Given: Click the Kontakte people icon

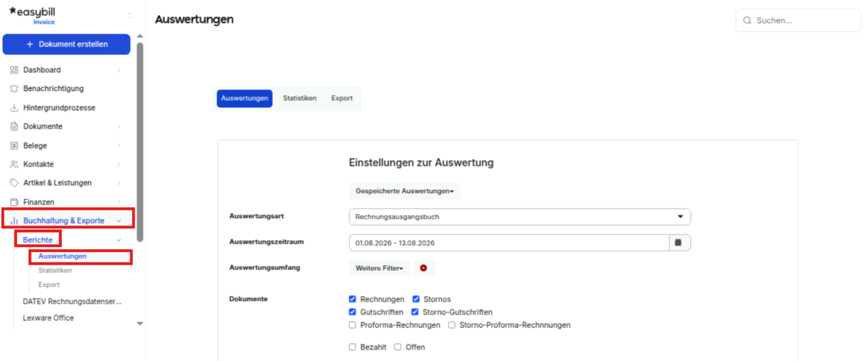Looking at the screenshot, I should point(14,164).
